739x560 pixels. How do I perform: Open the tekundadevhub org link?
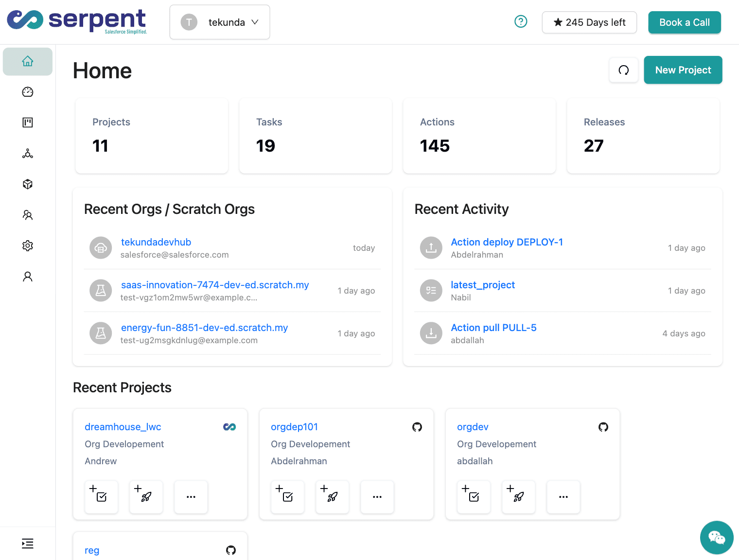tap(156, 242)
